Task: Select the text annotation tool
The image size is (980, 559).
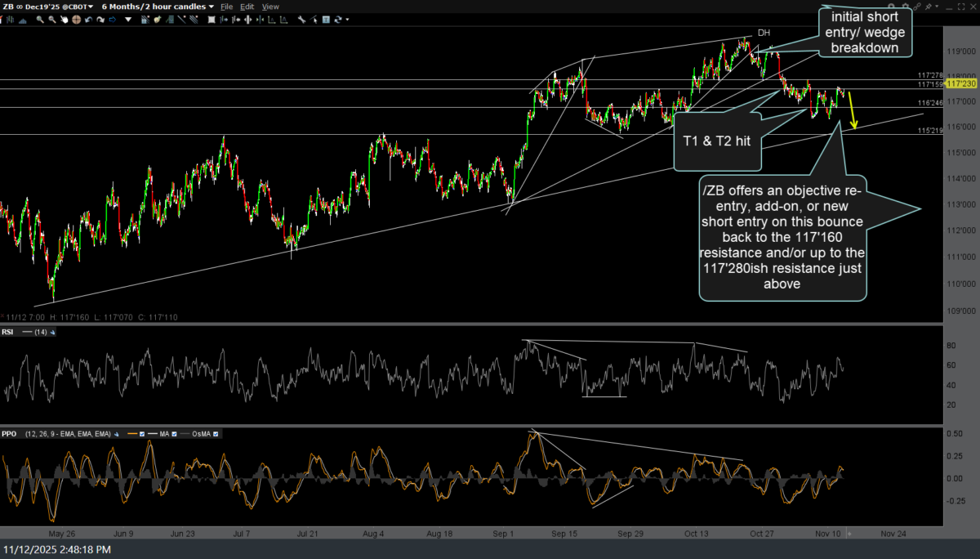Action: tap(326, 20)
